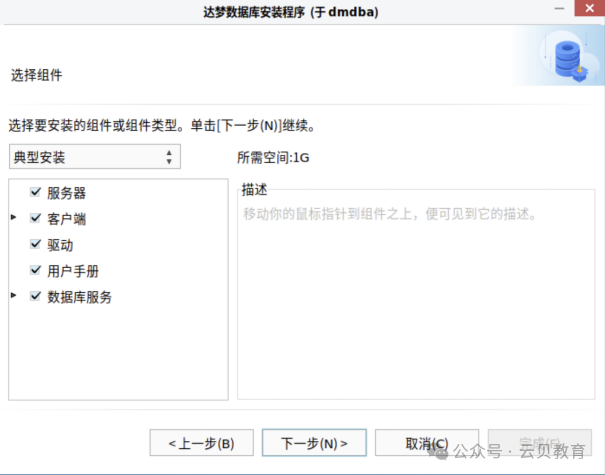Click the database installer logo icon
605x475 pixels.
click(570, 61)
